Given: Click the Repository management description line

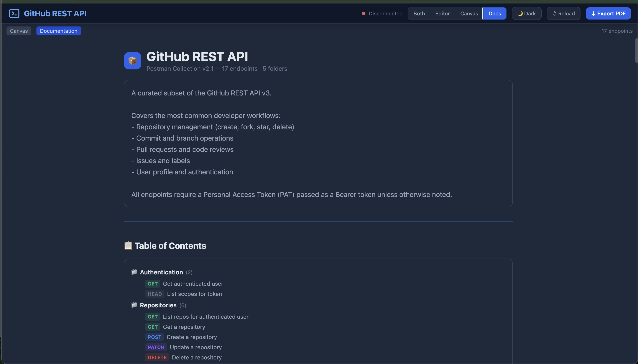Looking at the screenshot, I should tap(213, 127).
